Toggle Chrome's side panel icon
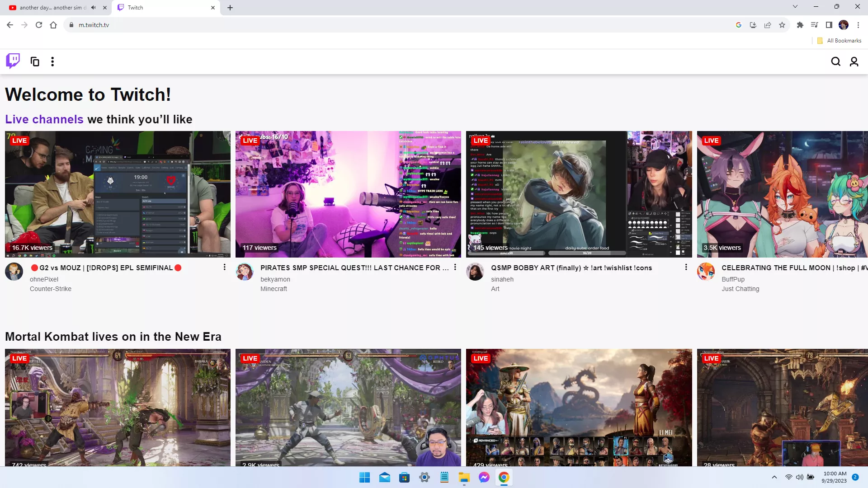The width and height of the screenshot is (868, 488). pos(829,25)
